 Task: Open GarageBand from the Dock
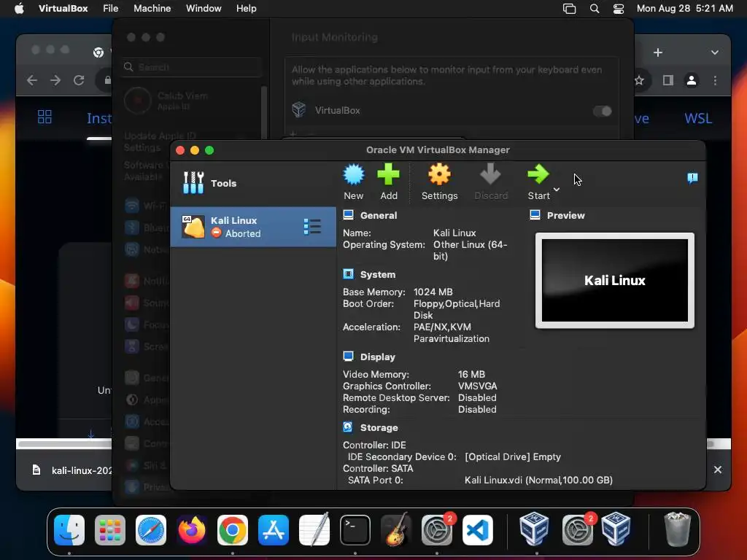tap(396, 530)
